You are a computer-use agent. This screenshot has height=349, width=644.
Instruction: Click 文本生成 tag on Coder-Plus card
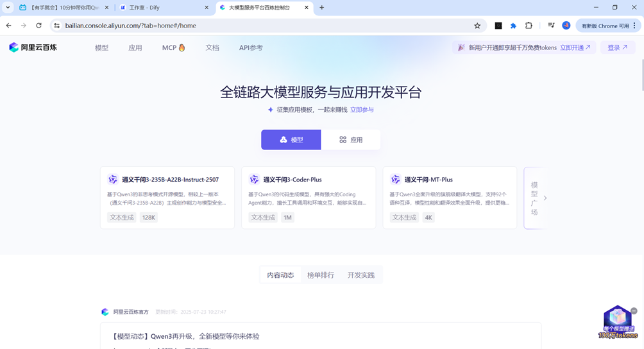(x=263, y=217)
